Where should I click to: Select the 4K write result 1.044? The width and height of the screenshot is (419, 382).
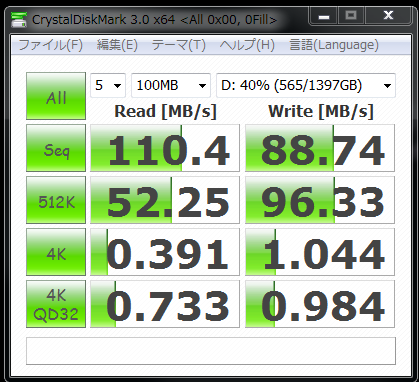320,252
